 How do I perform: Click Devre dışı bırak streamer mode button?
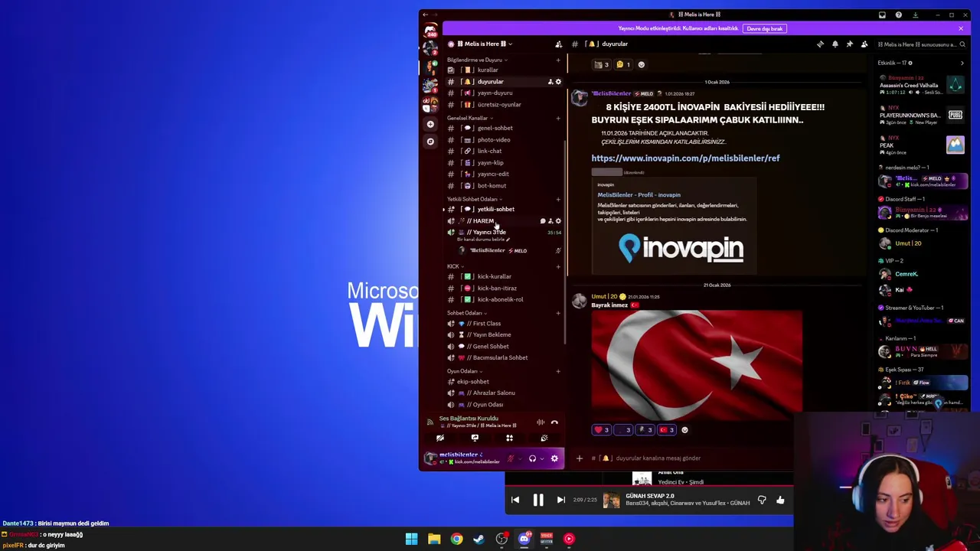(x=765, y=28)
